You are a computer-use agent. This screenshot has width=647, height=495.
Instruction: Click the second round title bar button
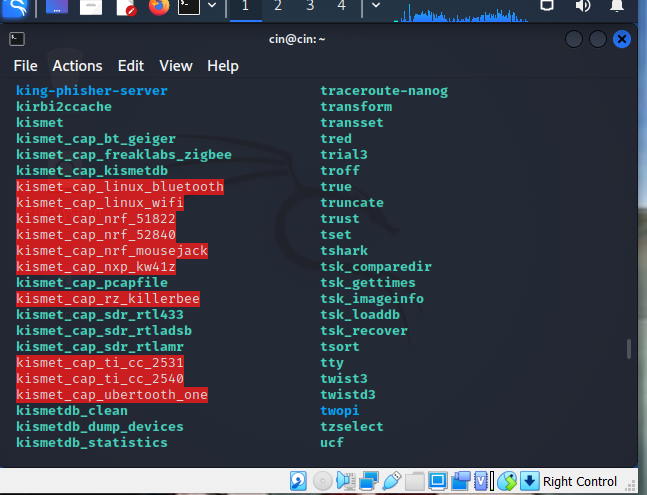597,39
